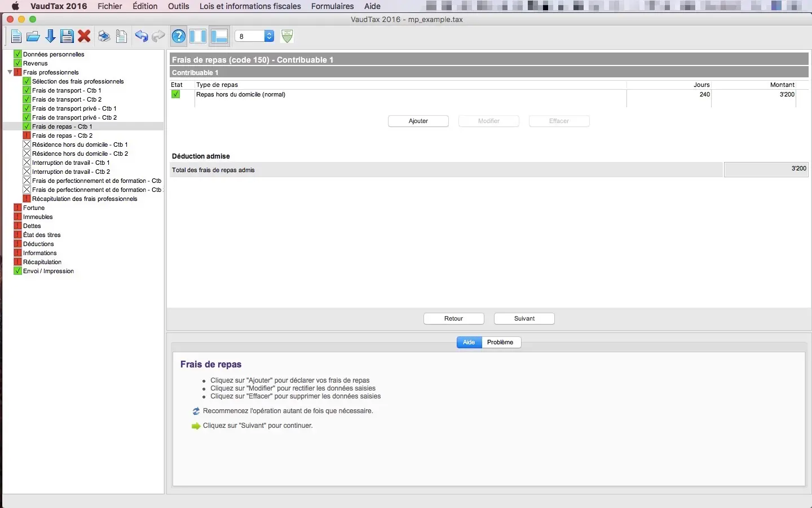Toggle the bottom panel layout icon
Screen dimensions: 812x508
coord(219,37)
